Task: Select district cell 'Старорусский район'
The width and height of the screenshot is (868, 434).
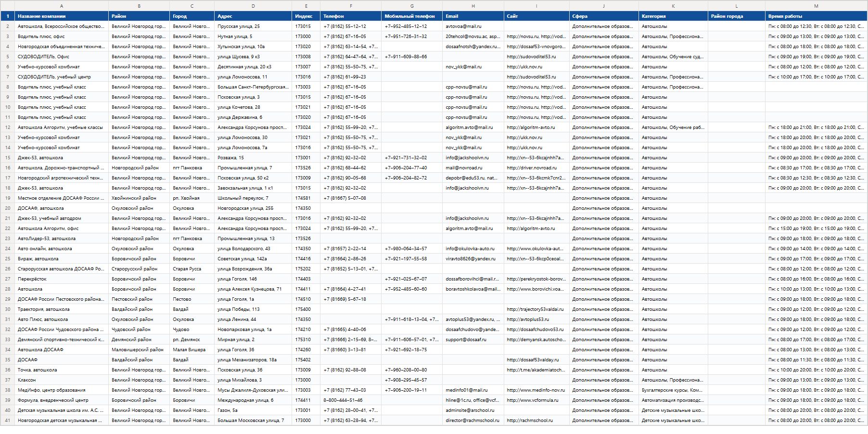Action: 139,269
